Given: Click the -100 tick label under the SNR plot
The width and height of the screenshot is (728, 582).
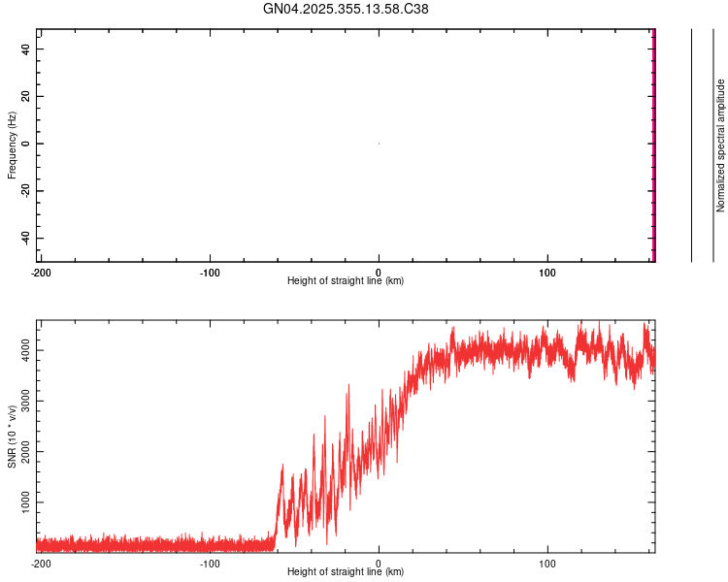Looking at the screenshot, I should (x=210, y=564).
